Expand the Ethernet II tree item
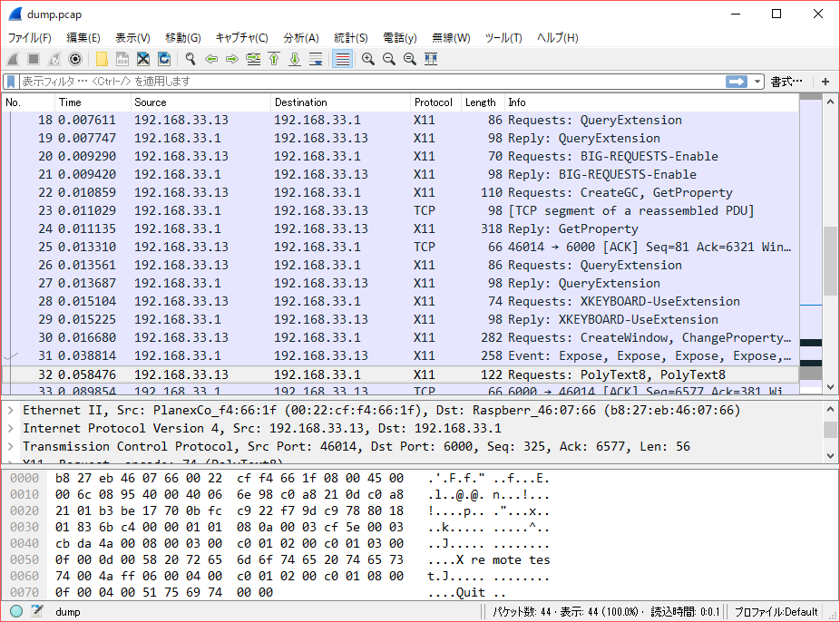 pyautogui.click(x=10, y=411)
